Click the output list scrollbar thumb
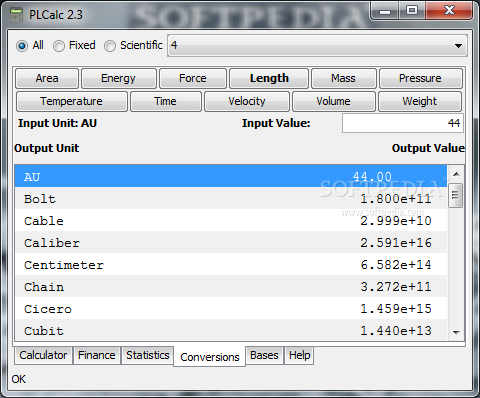 [456, 195]
